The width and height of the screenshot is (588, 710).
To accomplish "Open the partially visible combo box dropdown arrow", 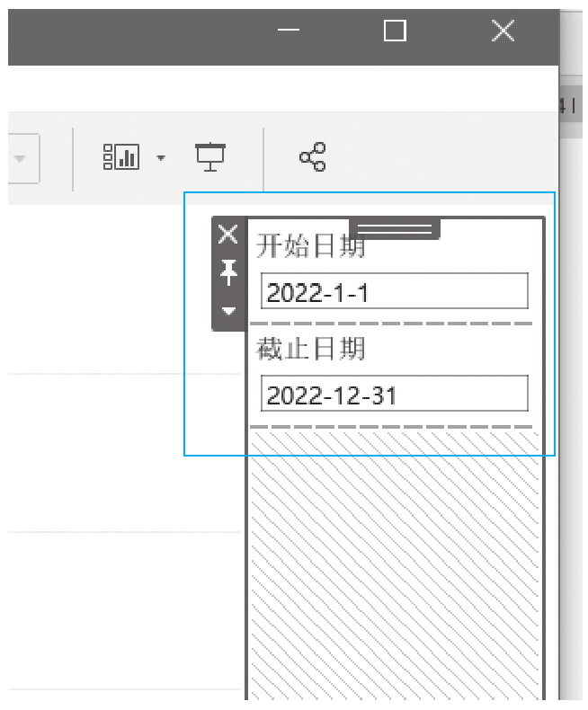I will tap(20, 158).
